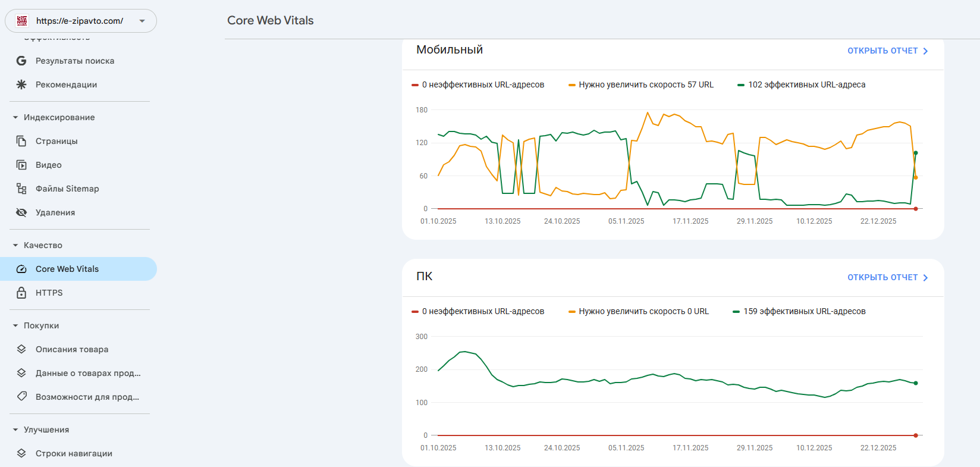Collapse the Улучшения section
Screen dimensions: 980x467
pos(15,430)
